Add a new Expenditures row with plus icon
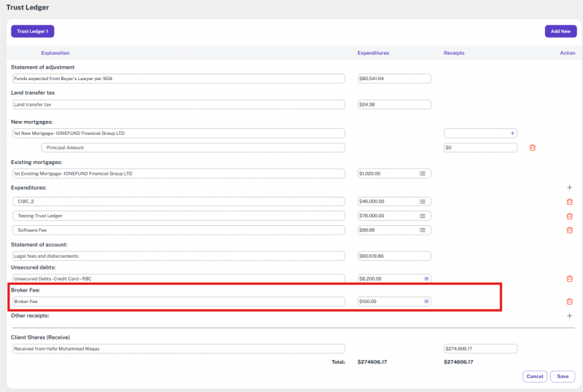583x392 pixels. point(569,187)
